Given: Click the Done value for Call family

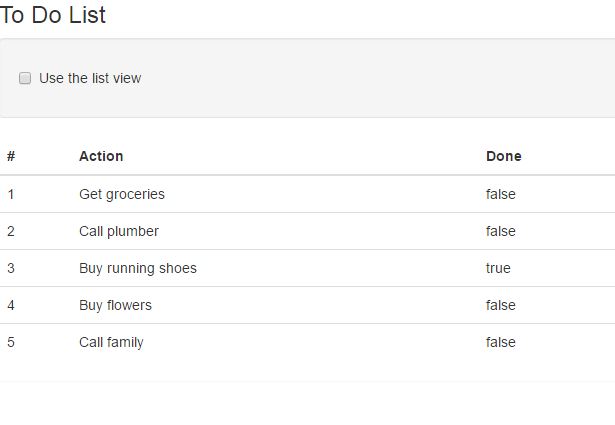Looking at the screenshot, I should tap(501, 342).
